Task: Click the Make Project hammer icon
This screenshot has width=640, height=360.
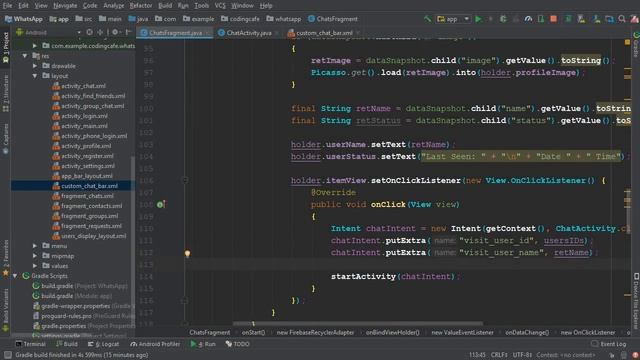Action: 427,19
